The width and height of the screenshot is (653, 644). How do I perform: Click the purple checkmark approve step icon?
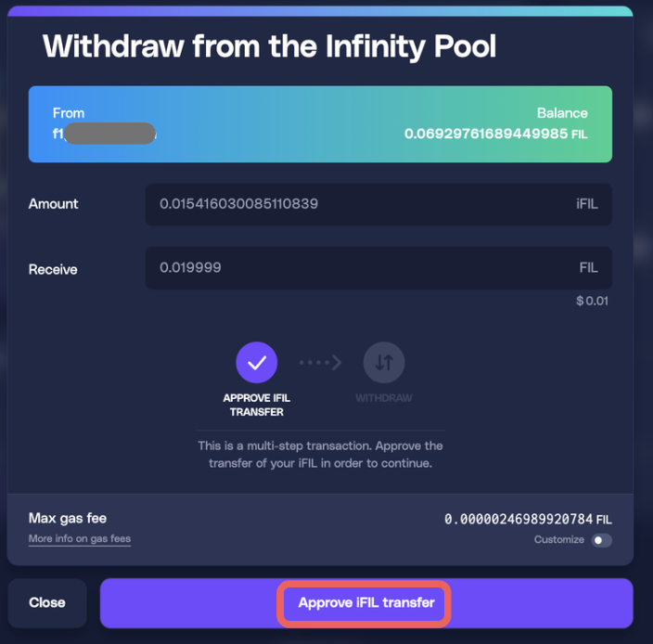tap(257, 362)
